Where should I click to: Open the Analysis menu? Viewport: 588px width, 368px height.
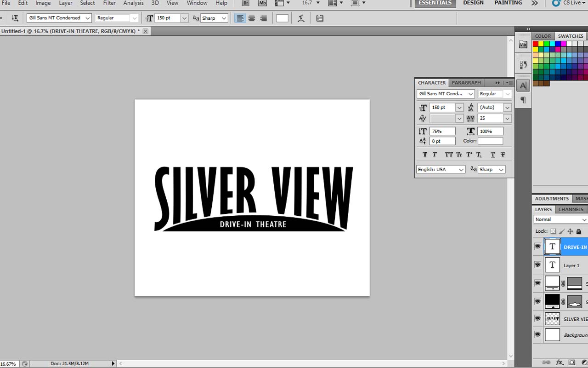point(133,3)
